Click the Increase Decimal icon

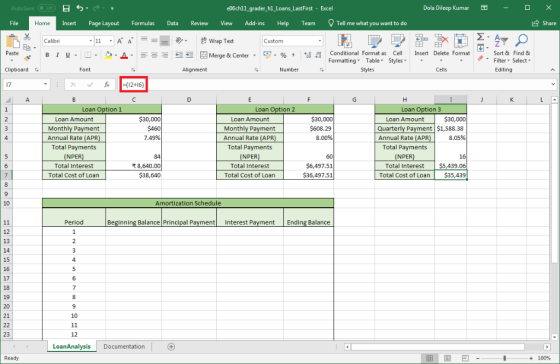pyautogui.click(x=307, y=55)
